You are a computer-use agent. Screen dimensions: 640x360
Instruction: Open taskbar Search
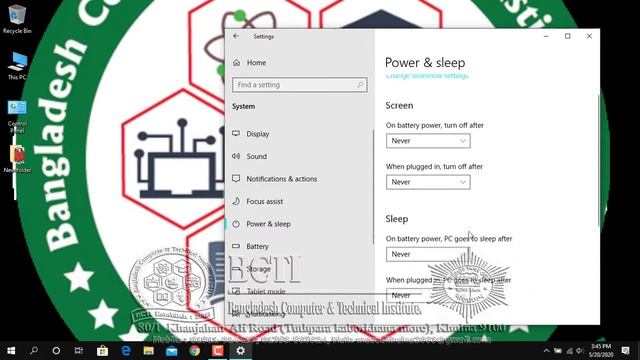[x=34, y=351]
